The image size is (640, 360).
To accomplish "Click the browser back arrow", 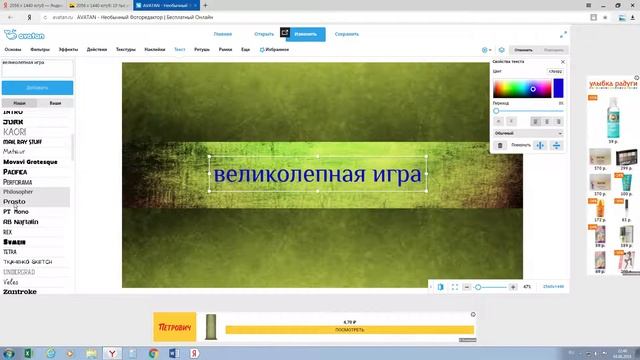I will pyautogui.click(x=10, y=17).
